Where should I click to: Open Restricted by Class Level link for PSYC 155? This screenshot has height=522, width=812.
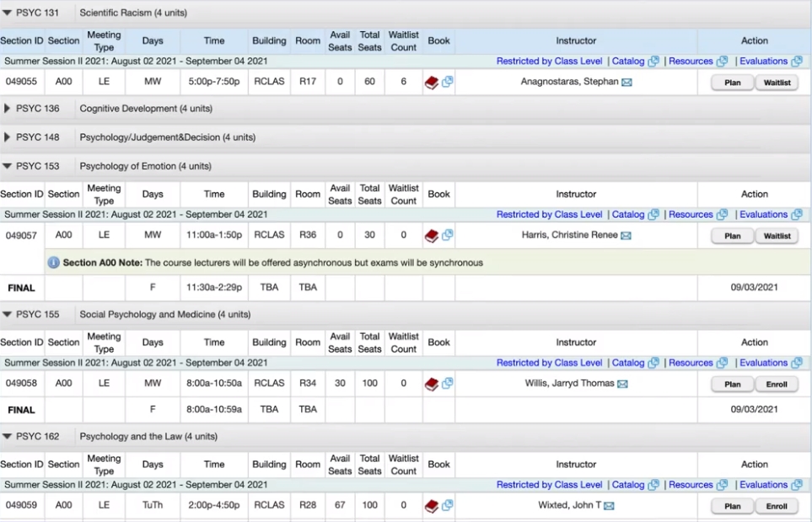(x=550, y=363)
